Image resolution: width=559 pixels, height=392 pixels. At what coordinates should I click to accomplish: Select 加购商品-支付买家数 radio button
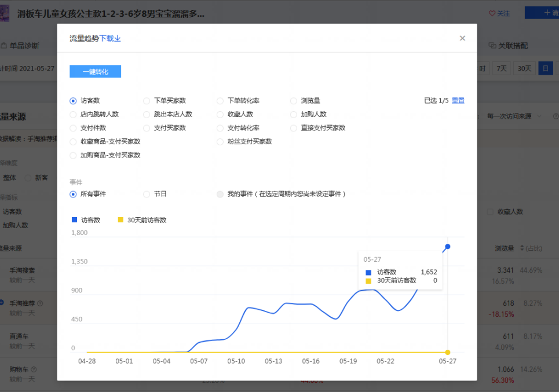click(x=73, y=155)
